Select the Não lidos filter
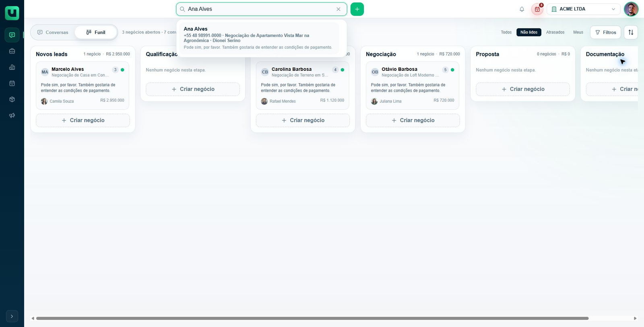Screen dimensions: 644x327 [529, 32]
